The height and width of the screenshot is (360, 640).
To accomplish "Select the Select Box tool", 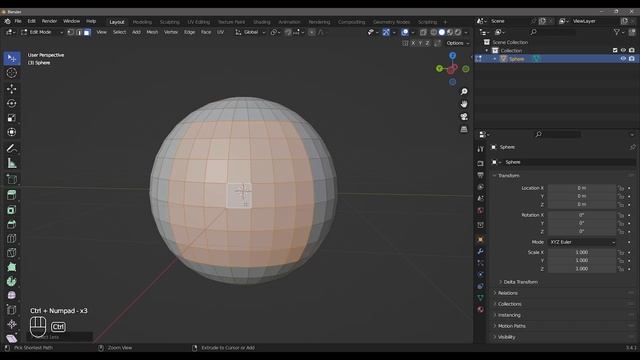I will point(11,58).
